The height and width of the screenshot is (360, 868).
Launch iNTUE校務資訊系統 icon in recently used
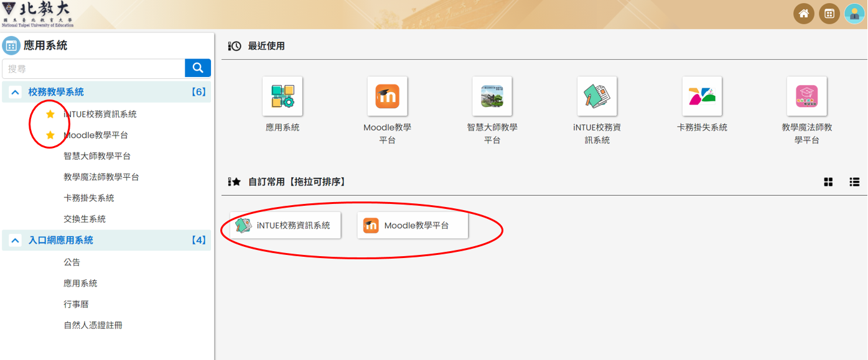pyautogui.click(x=597, y=96)
